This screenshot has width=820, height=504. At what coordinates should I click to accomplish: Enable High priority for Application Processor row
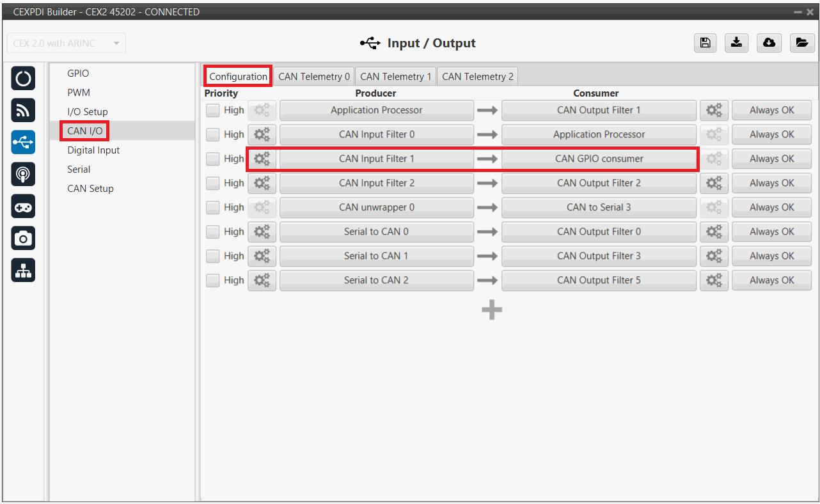[x=212, y=110]
